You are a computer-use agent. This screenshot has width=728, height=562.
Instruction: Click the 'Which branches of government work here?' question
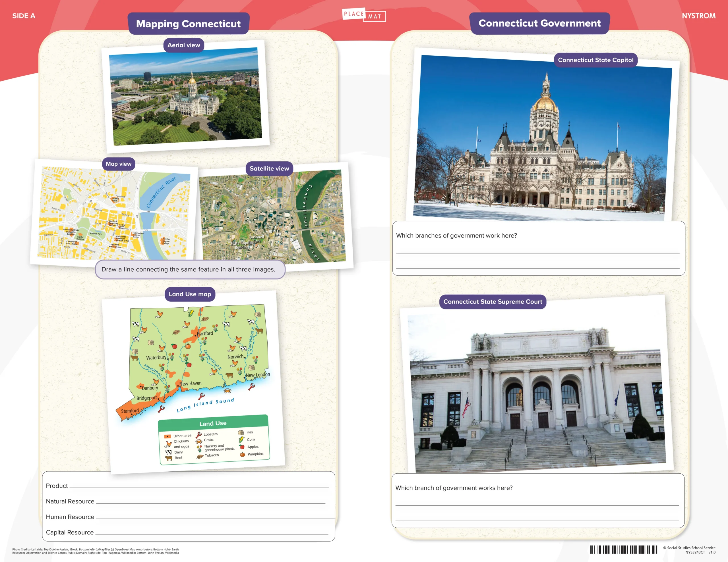[456, 236]
